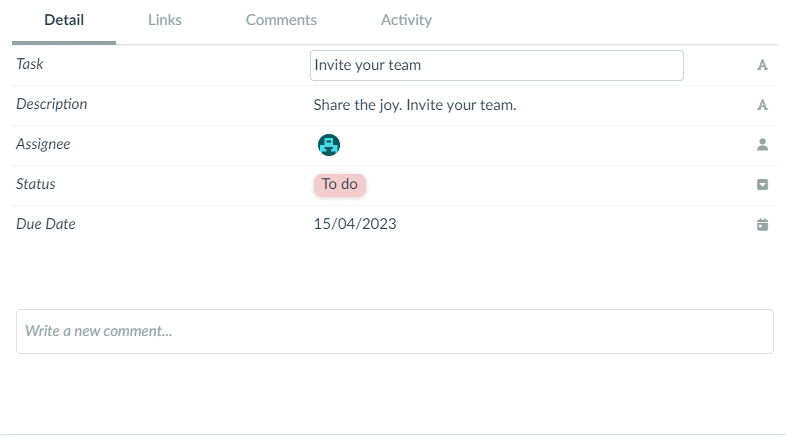Click the Task field label
This screenshot has height=436, width=786.
click(30, 64)
